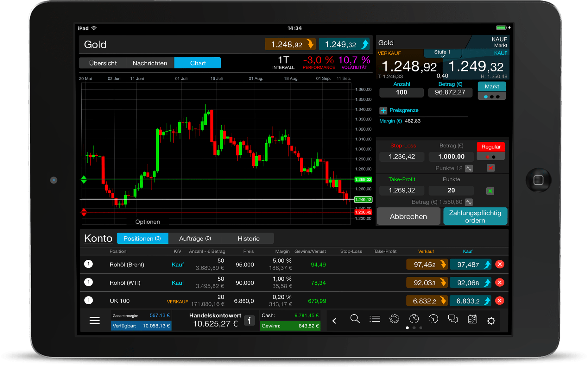Click Zahlungspflichtig ordern button
This screenshot has height=367, width=588.
[x=475, y=216]
